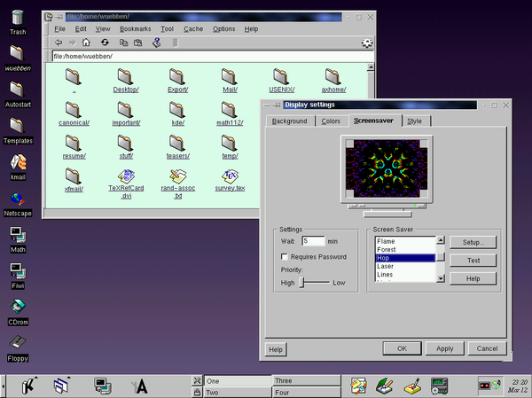532x398 pixels.
Task: Open the TeXRefCard.dvi file icon
Action: tap(125, 176)
